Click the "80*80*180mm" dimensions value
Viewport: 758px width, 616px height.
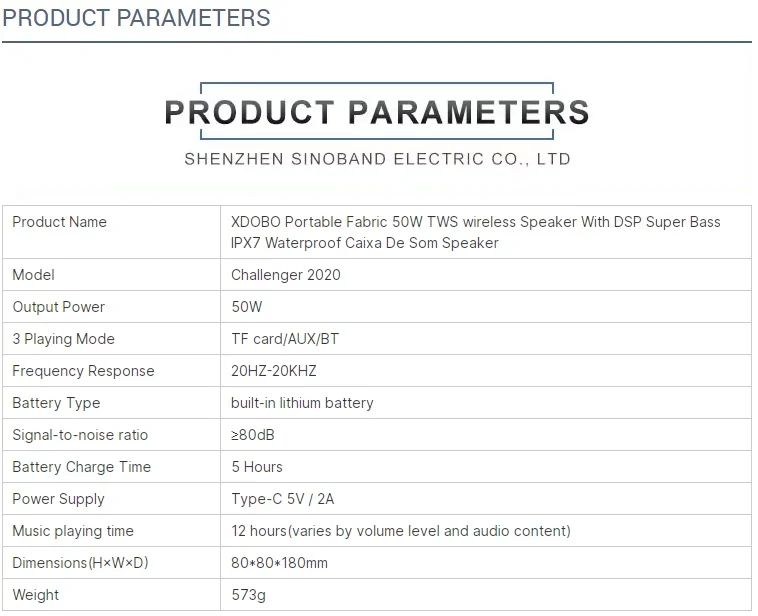click(x=279, y=563)
